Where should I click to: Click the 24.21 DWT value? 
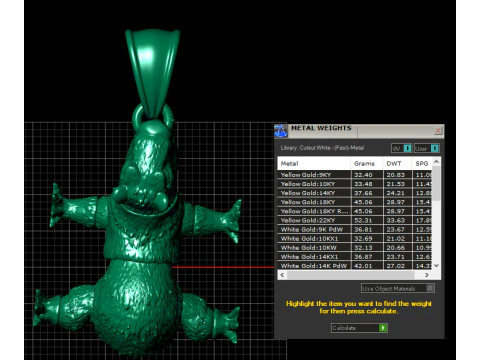click(x=395, y=193)
